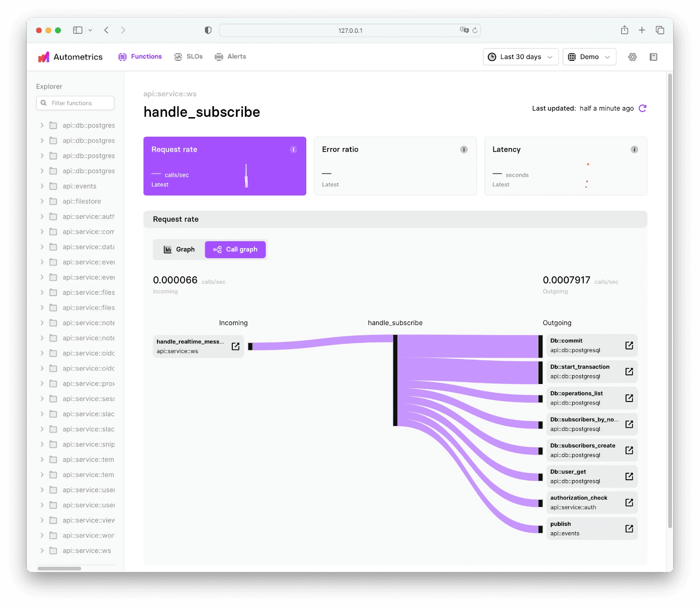Open Db::operations_list via its link icon
The width and height of the screenshot is (700, 607).
coord(629,398)
